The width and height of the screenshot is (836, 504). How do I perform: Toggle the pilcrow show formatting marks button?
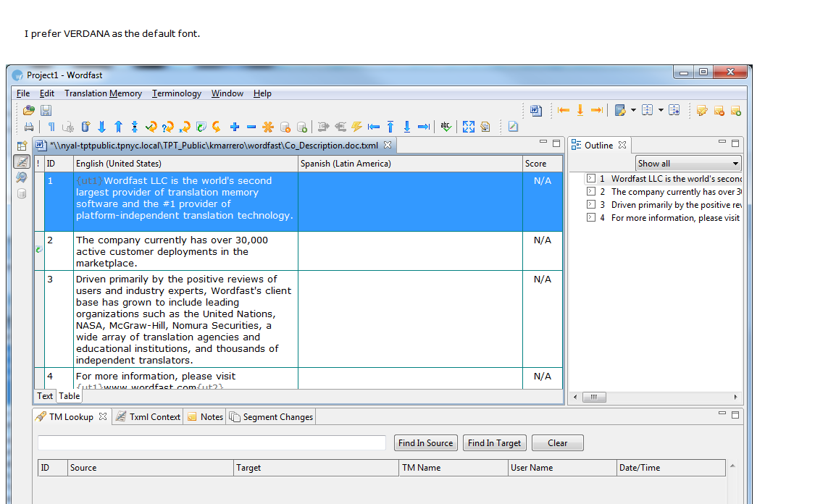coord(51,127)
